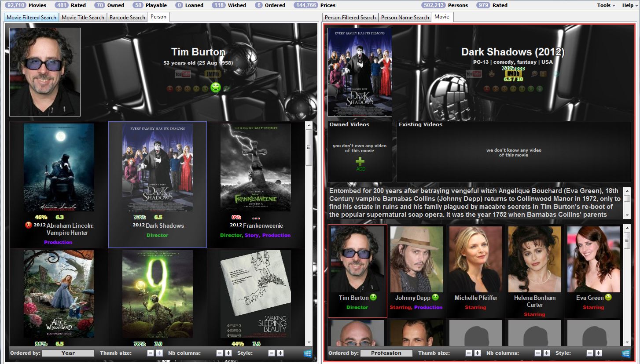Open the Barcode Search tab
The image size is (640, 364).
pos(127,18)
